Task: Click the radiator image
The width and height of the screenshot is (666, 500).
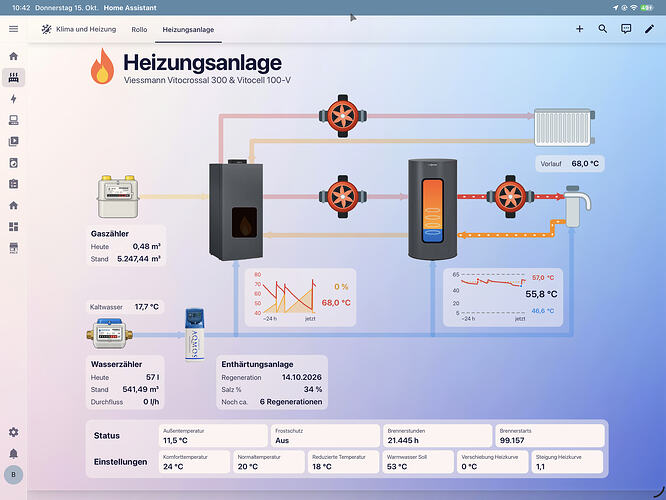Action: pyautogui.click(x=564, y=127)
